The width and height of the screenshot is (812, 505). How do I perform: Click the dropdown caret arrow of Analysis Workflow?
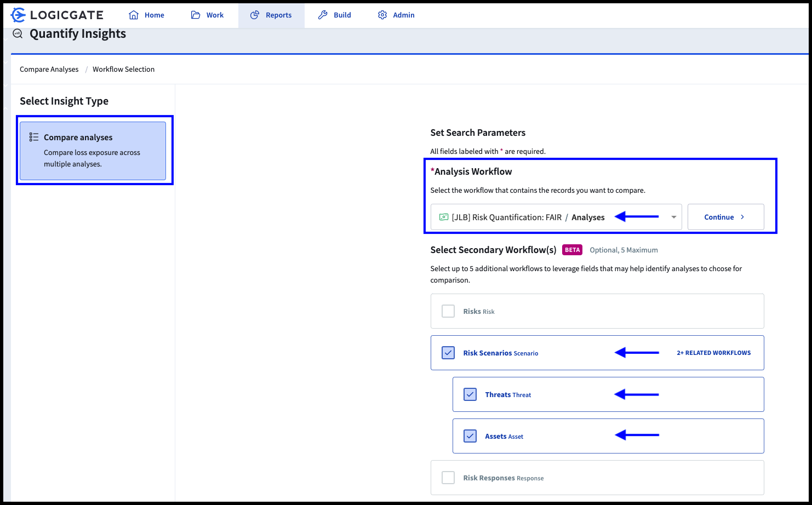674,217
